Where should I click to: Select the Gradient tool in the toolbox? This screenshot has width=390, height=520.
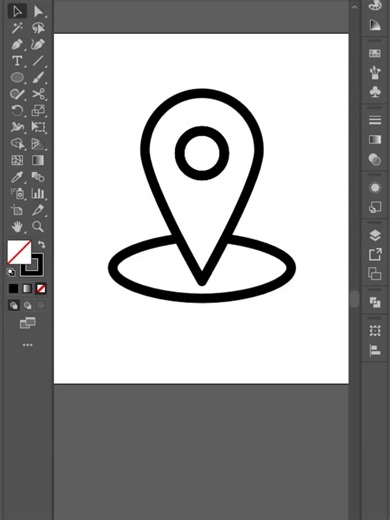point(38,160)
